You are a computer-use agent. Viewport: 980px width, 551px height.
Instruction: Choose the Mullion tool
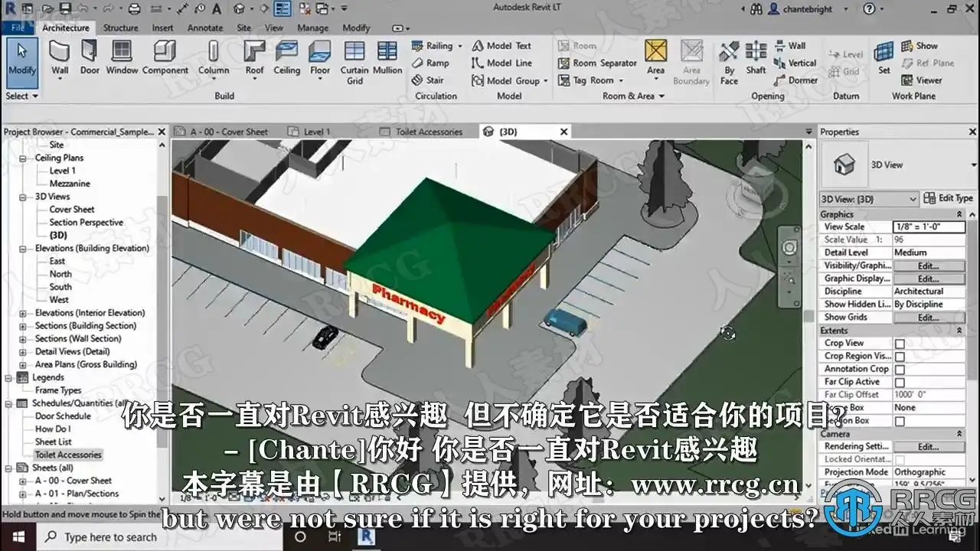point(387,59)
